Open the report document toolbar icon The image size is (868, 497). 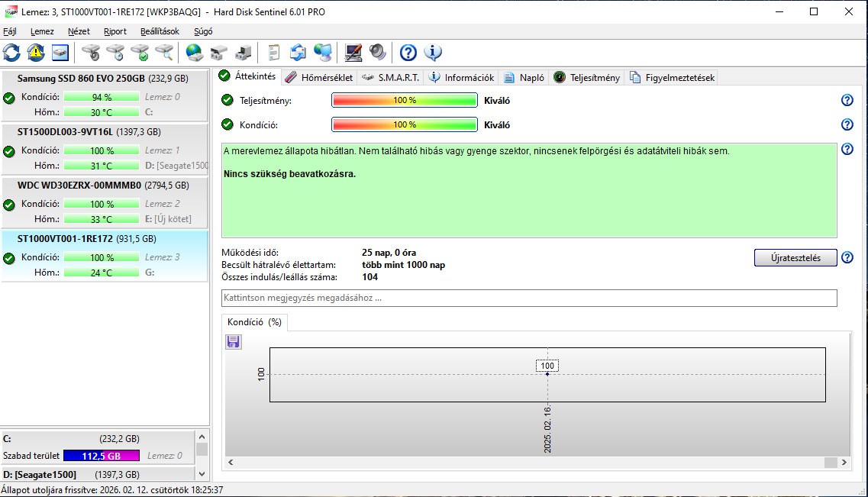(x=273, y=53)
